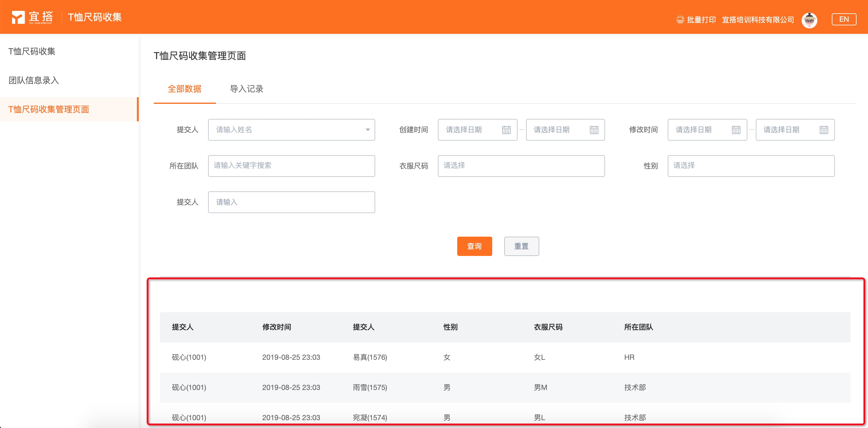868x428 pixels.
Task: Open the gender select dropdown
Action: pyautogui.click(x=751, y=166)
